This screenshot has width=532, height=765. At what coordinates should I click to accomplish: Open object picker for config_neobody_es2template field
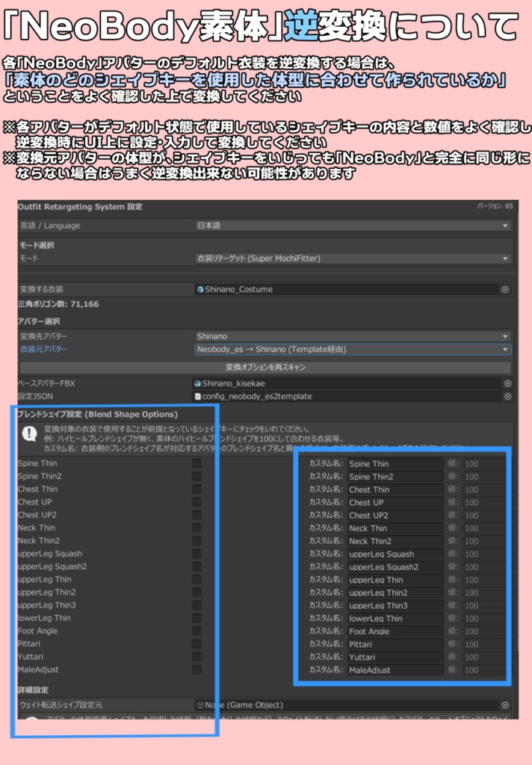pos(507,396)
